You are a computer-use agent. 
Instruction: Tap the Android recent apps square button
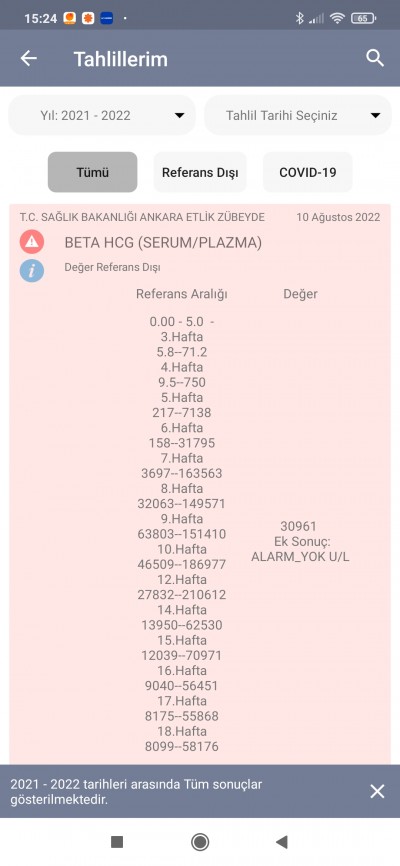point(117,842)
